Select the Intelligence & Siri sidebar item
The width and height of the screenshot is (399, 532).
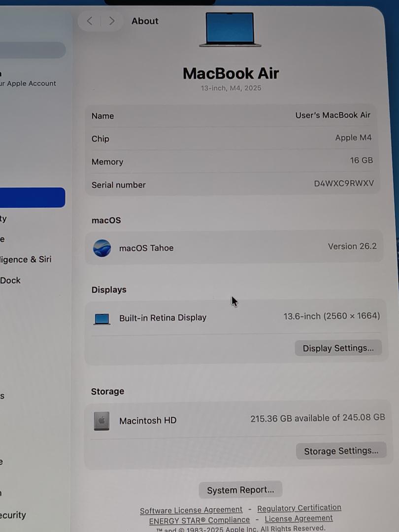[x=26, y=260]
